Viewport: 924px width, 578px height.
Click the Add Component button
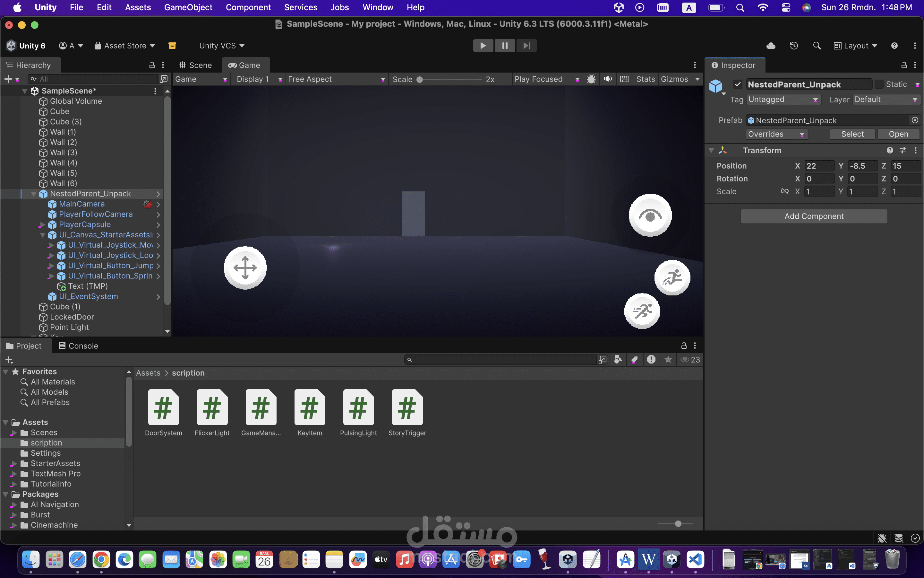814,216
